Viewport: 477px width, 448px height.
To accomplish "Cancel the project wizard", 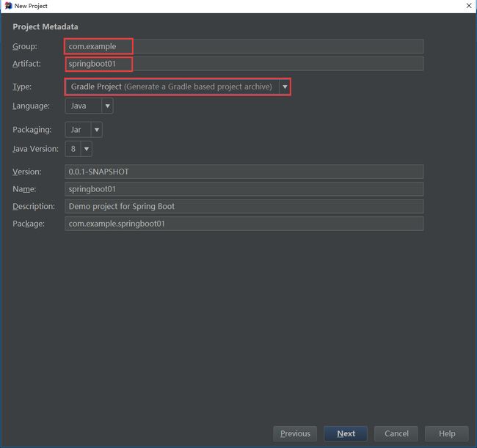I will click(x=396, y=433).
